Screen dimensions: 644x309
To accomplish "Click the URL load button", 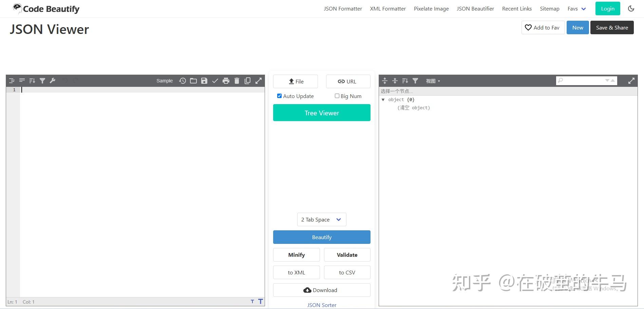I will [x=348, y=81].
